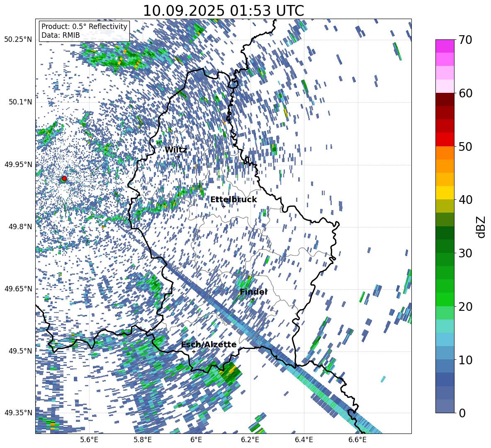
Task: Click the dBZ colorbar axis label
Action: tap(481, 227)
